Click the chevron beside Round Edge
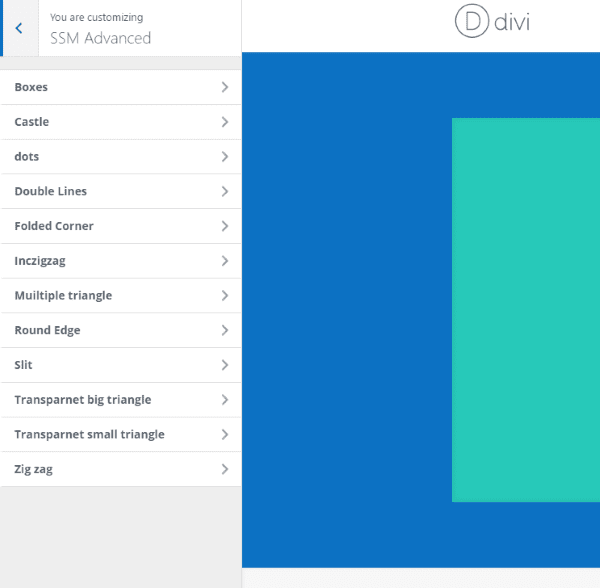Viewport: 600px width, 588px height. point(225,330)
